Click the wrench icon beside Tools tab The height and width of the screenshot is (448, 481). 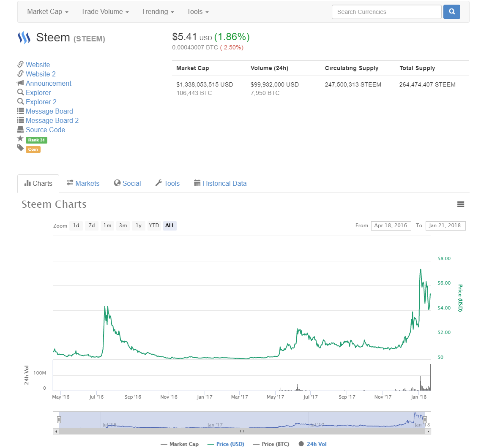pyautogui.click(x=159, y=183)
